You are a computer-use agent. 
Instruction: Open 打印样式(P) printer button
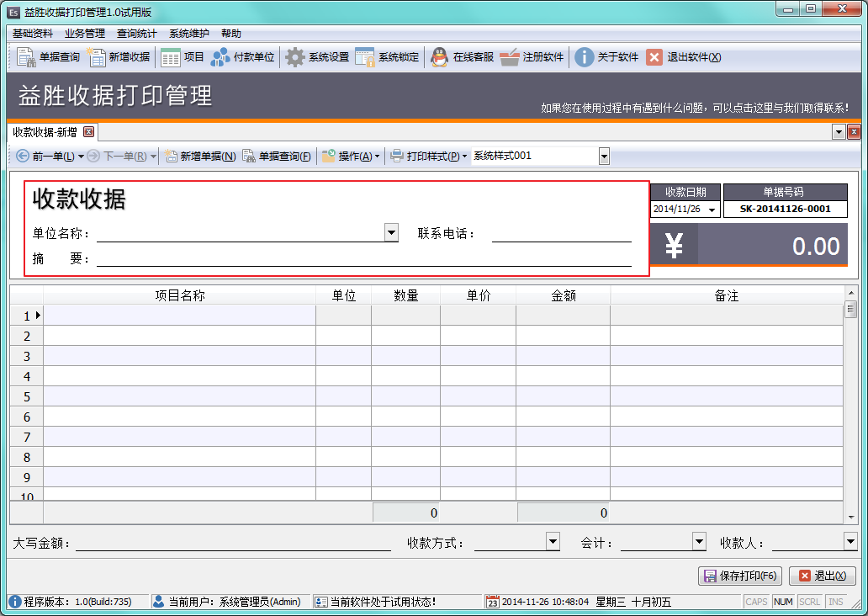[428, 157]
